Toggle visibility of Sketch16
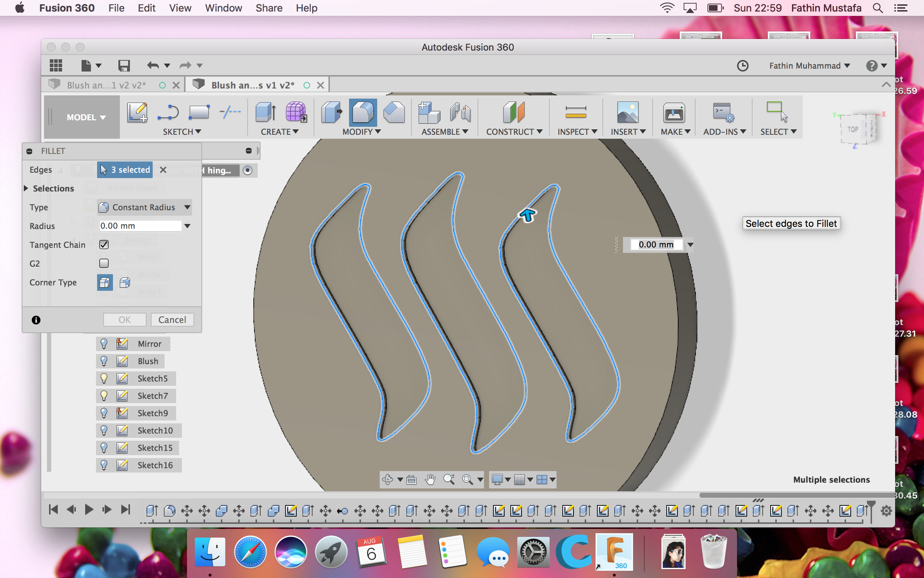The image size is (924, 578). pos(104,465)
